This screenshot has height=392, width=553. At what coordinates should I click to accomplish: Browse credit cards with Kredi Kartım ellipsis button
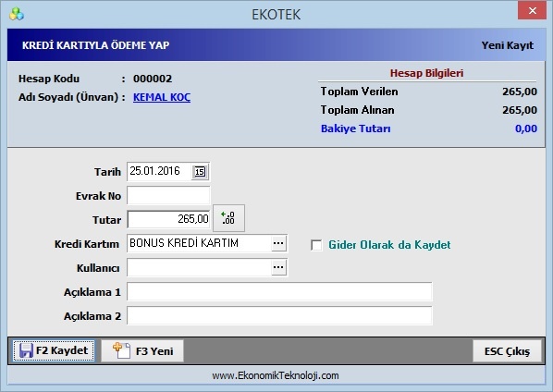coord(278,243)
